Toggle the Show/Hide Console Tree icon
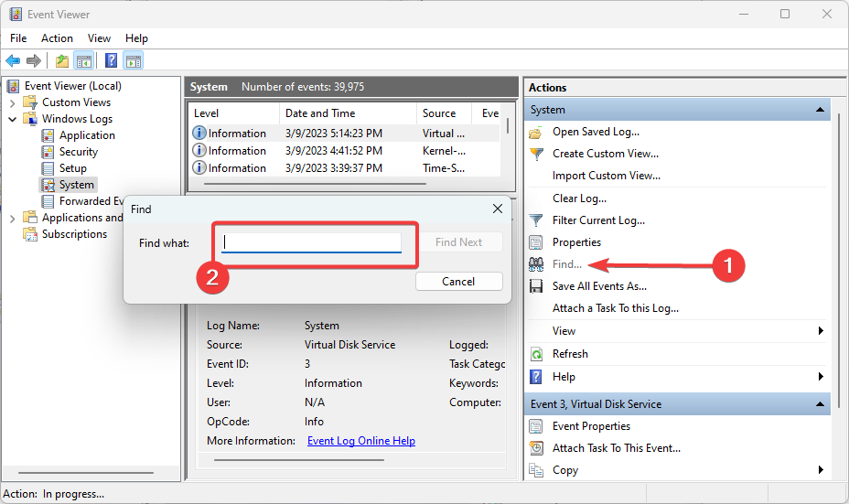 click(x=84, y=60)
